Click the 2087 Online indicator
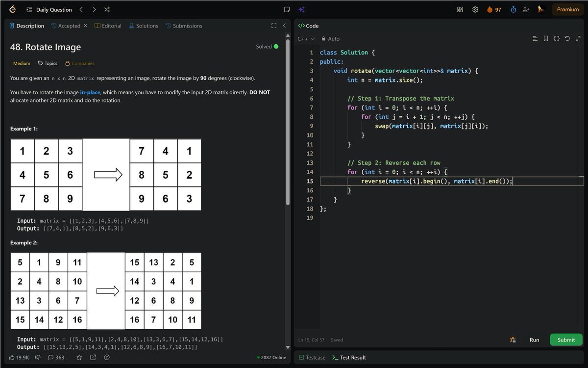The height and width of the screenshot is (368, 588). 271,357
